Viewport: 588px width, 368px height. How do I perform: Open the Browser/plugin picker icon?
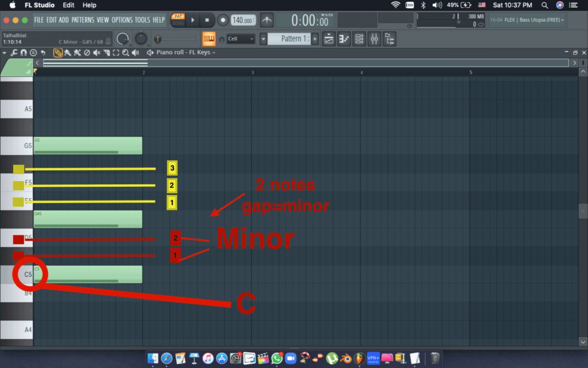[390, 39]
